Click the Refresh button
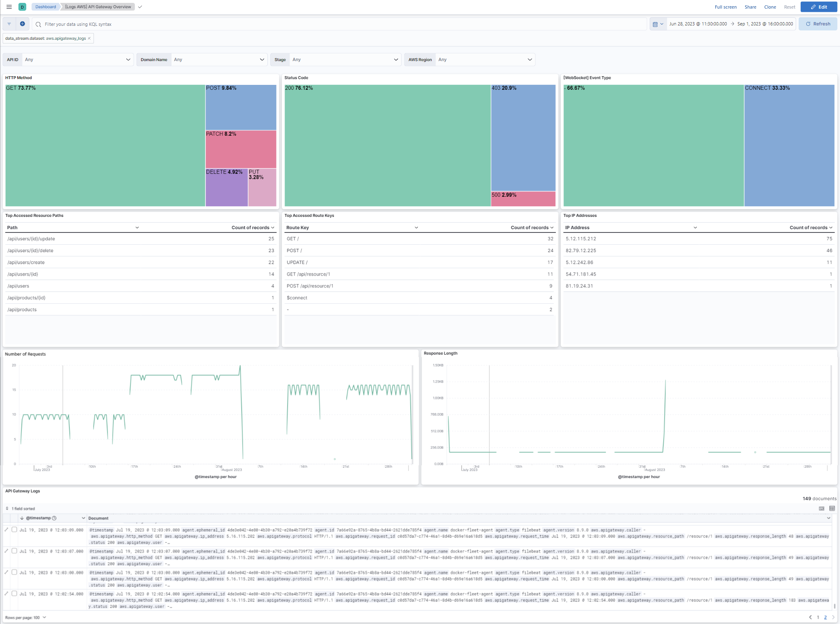840x624 pixels. pyautogui.click(x=818, y=23)
